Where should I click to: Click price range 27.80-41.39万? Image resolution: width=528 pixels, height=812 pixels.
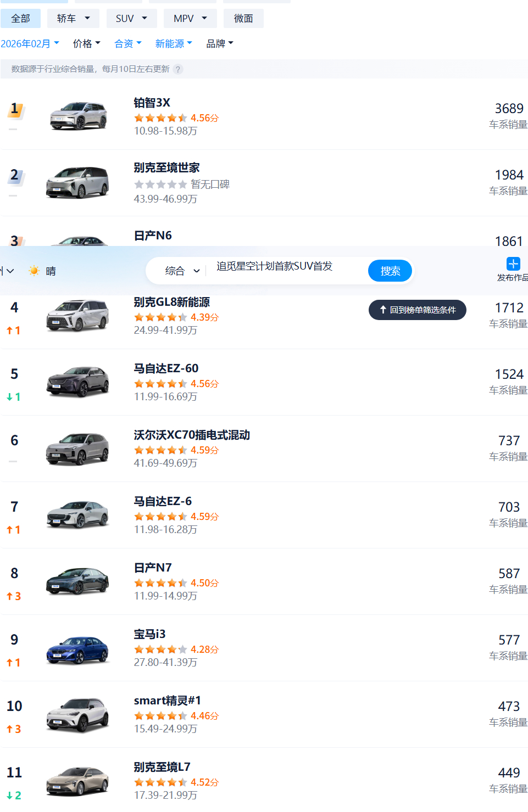[165, 663]
